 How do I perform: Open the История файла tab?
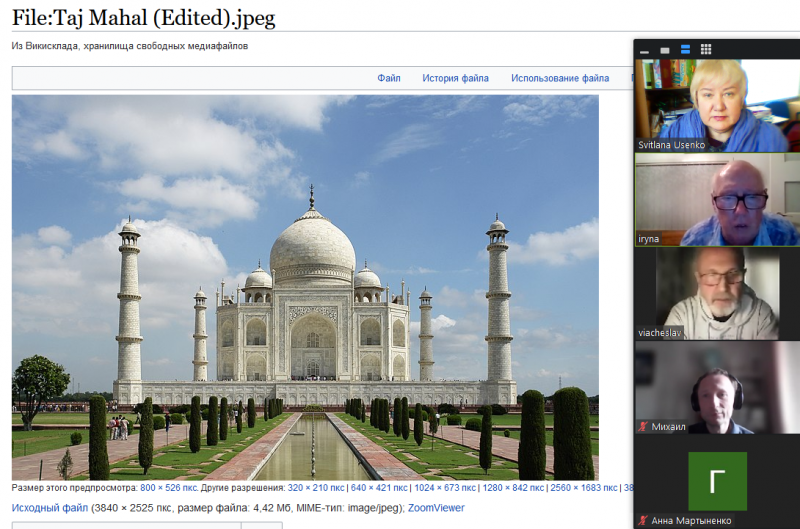click(x=455, y=78)
